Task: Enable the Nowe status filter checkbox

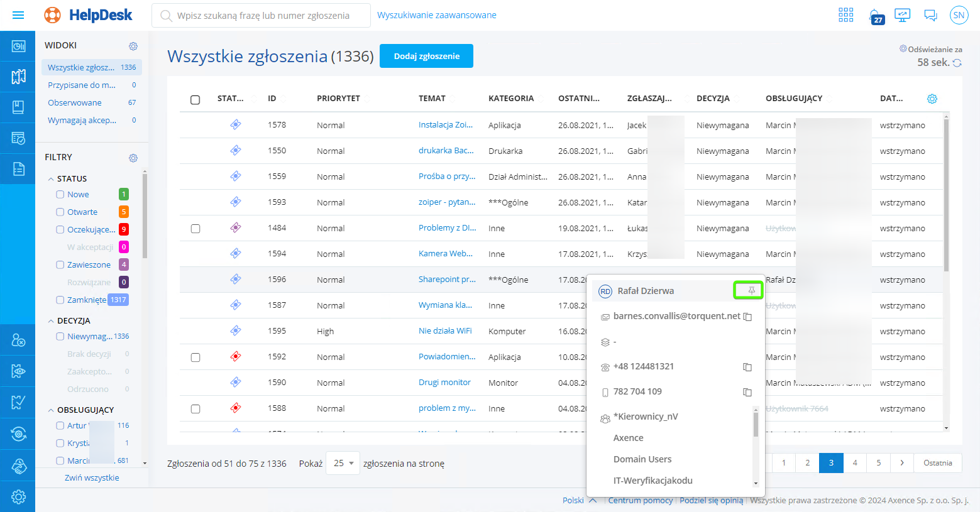Action: pyautogui.click(x=60, y=195)
